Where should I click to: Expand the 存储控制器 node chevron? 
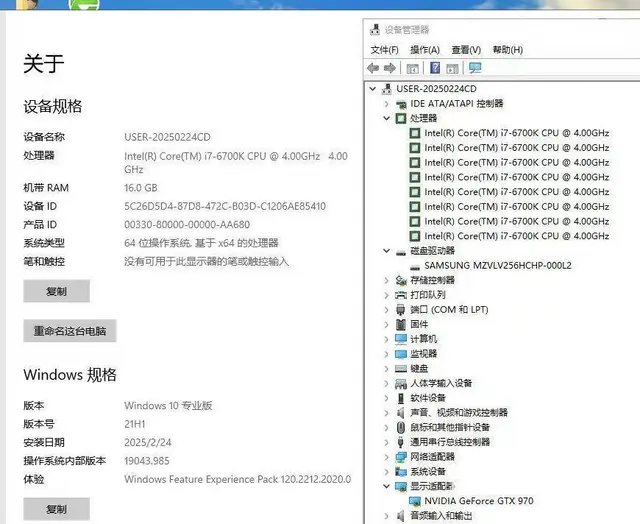tap(386, 280)
